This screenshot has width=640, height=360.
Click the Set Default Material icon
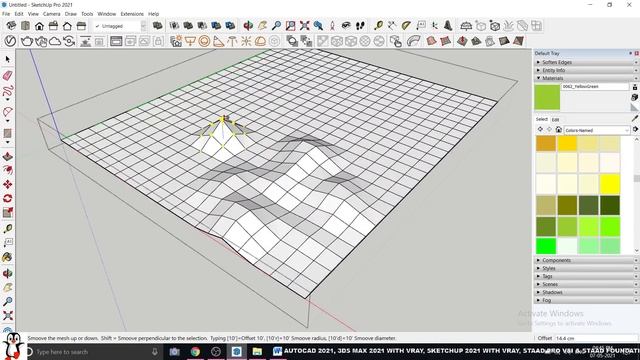635,107
